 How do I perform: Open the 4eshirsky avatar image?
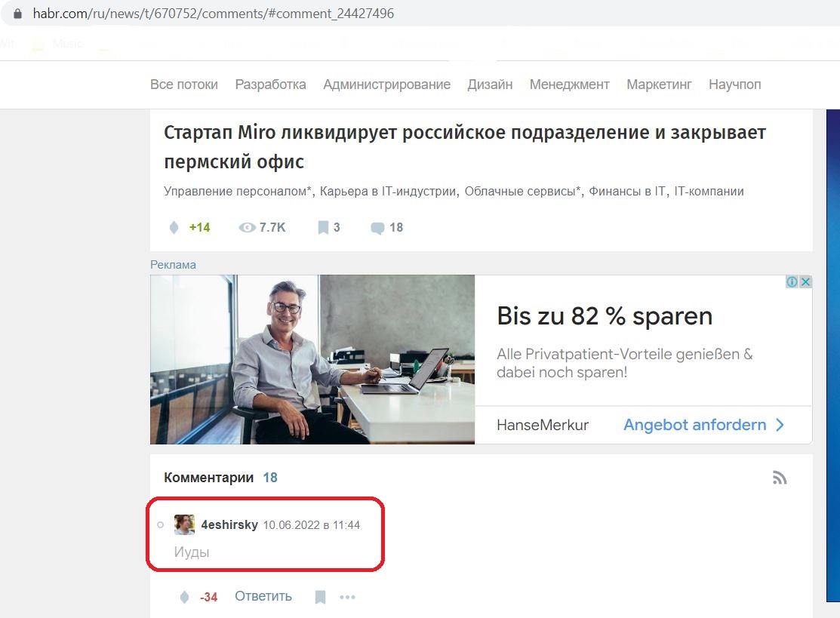pos(184,525)
